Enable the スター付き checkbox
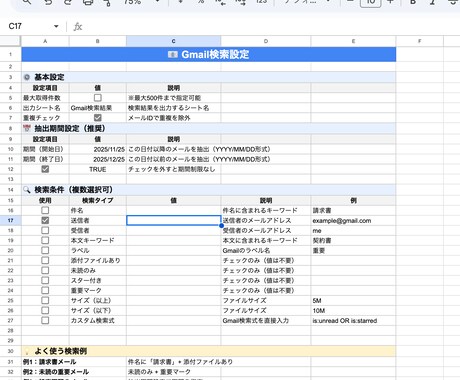The image size is (460, 380). pyautogui.click(x=45, y=280)
